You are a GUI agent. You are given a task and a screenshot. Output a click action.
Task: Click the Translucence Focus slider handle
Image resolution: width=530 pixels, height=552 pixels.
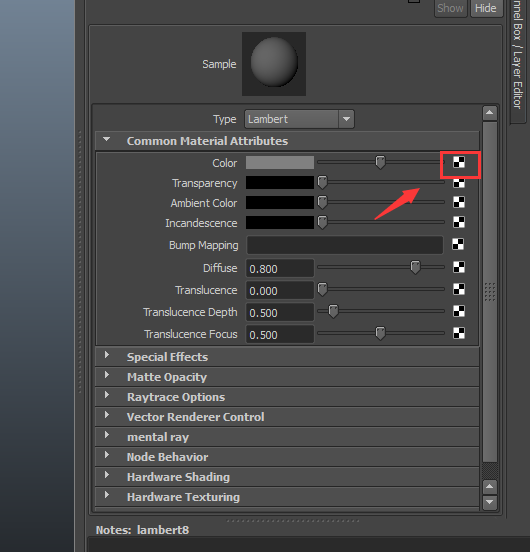coord(380,333)
